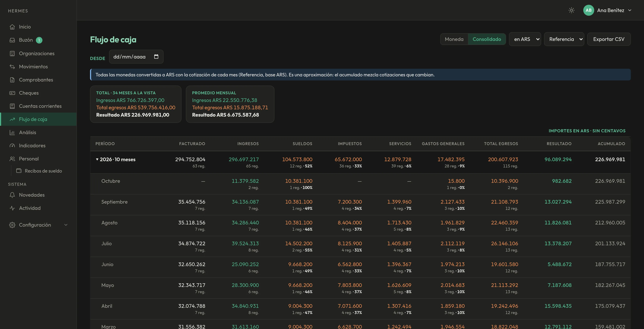
Task: Click the Julio resultado value 13.378.207
Action: coord(558,243)
